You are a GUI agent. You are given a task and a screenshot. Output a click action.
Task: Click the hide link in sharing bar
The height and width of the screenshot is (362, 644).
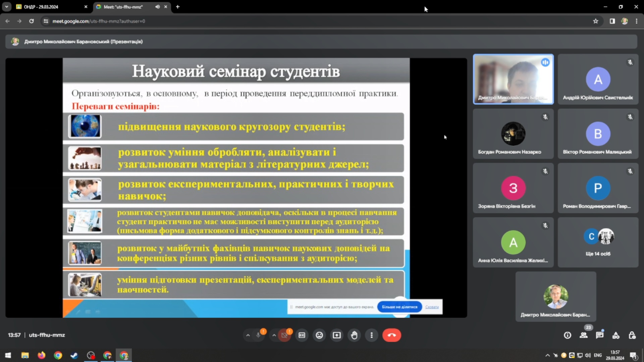[432, 307]
